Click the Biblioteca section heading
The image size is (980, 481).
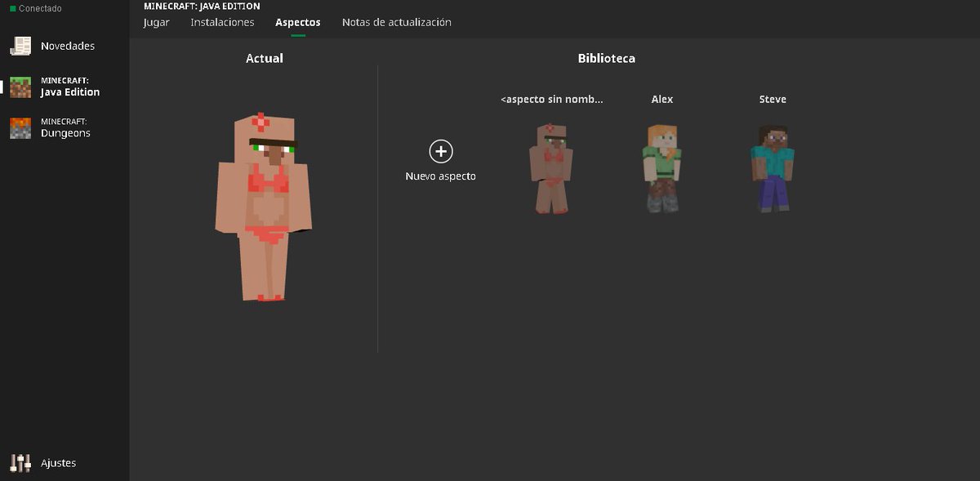pyautogui.click(x=606, y=58)
